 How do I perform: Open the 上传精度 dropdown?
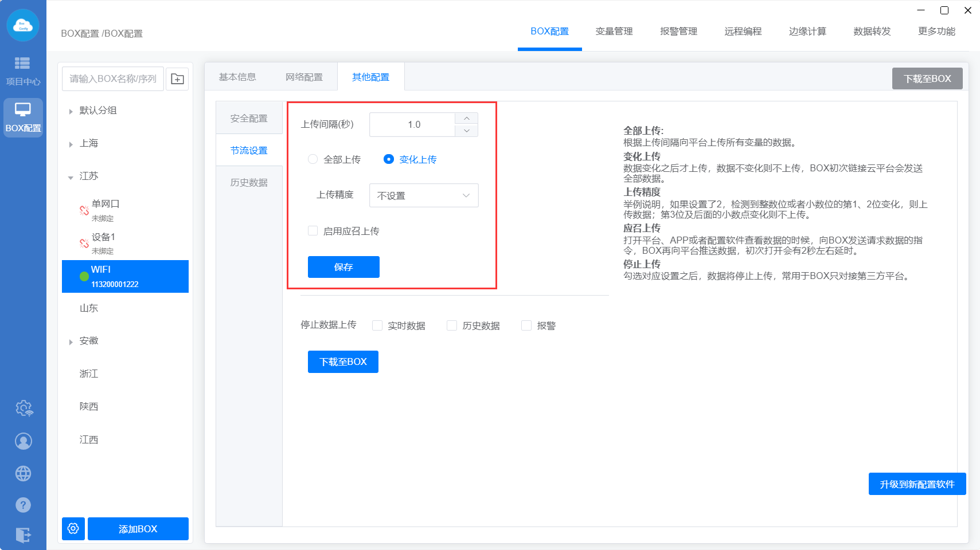[423, 195]
